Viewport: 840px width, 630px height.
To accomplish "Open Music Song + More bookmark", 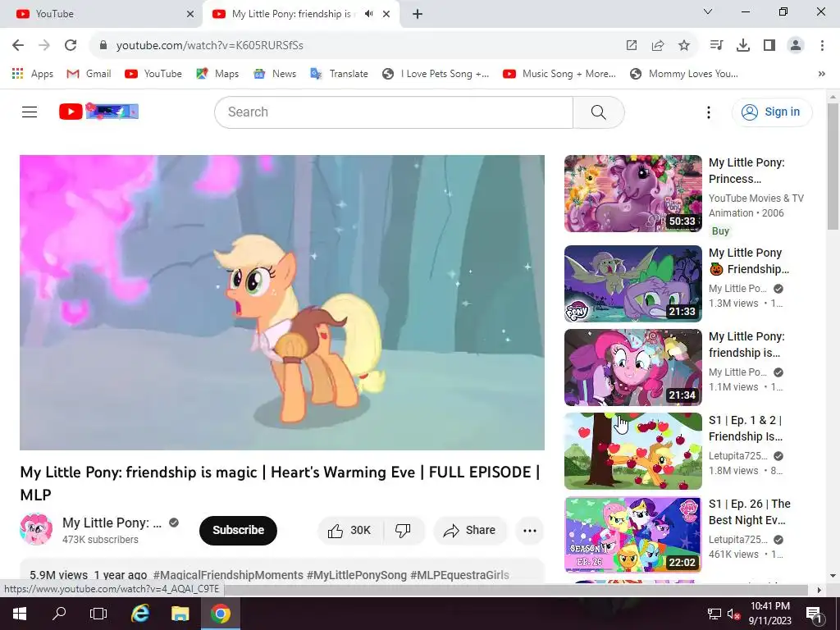I will pos(559,74).
